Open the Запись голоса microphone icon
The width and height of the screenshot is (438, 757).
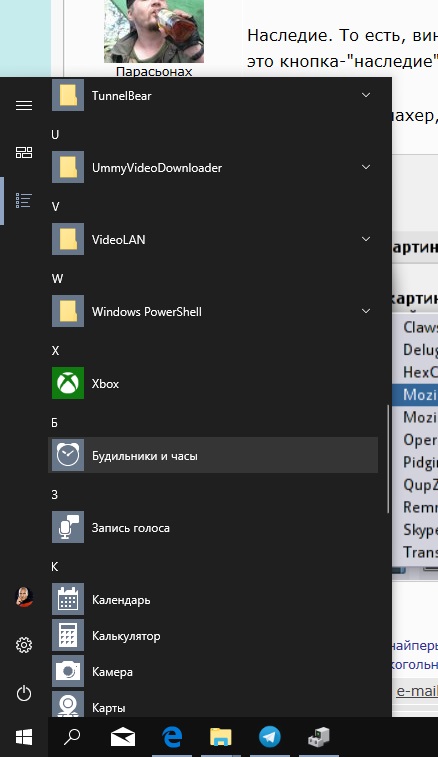[x=68, y=527]
